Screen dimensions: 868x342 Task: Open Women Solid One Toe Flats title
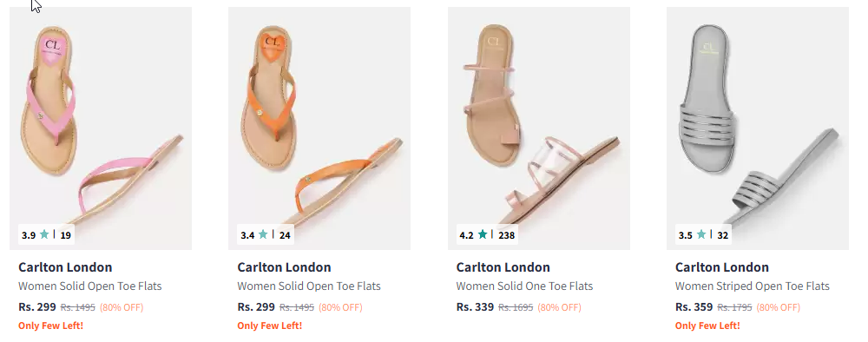(x=524, y=286)
